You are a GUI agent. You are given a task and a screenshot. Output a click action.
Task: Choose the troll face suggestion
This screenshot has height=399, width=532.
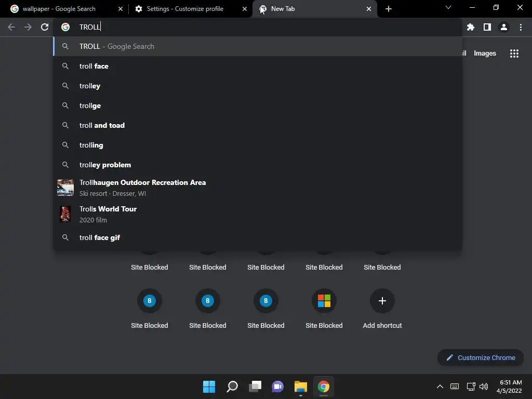[258, 66]
